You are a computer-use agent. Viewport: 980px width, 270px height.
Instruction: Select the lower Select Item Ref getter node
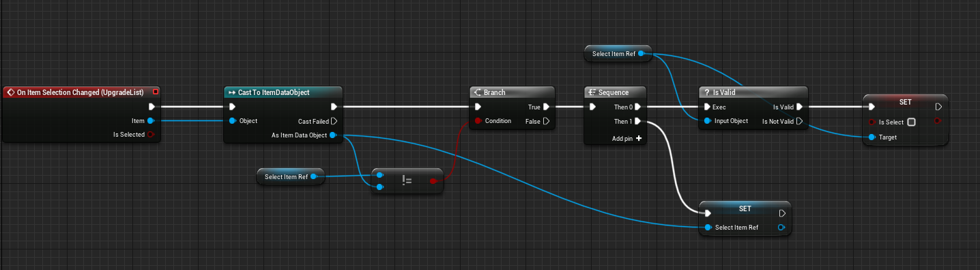click(291, 177)
